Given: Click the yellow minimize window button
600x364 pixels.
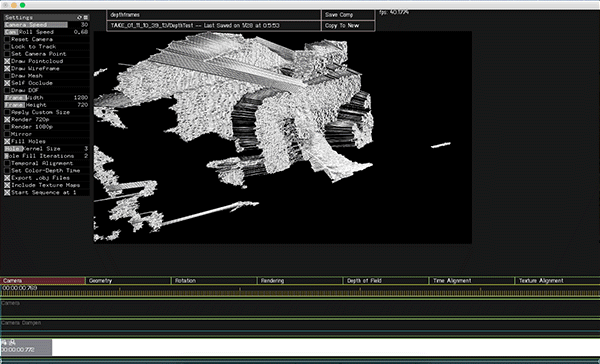Looking at the screenshot, I should click(x=14, y=5).
